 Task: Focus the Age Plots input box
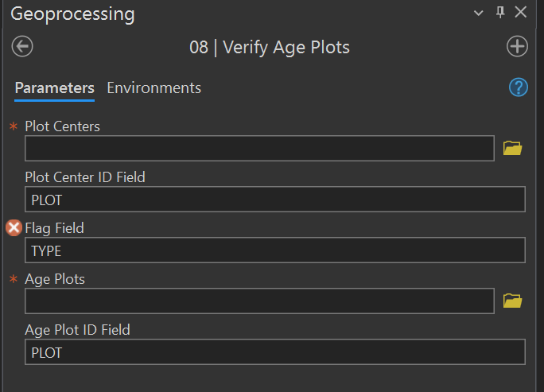coord(259,301)
